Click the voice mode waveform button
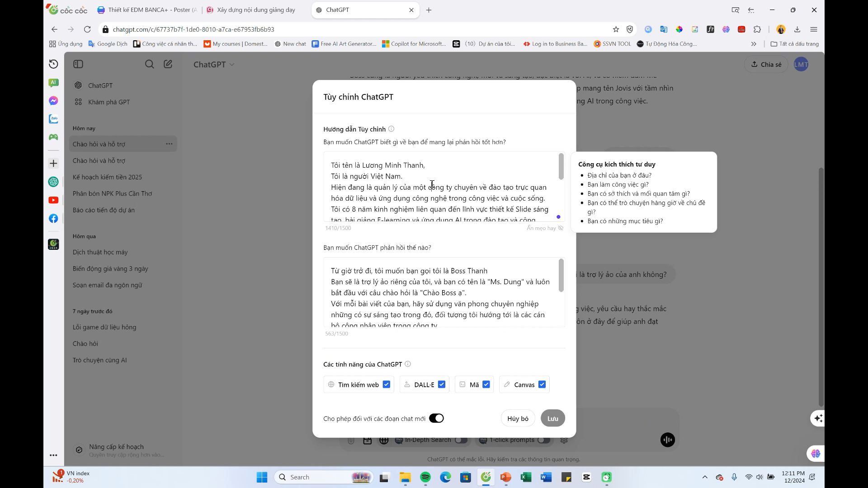The width and height of the screenshot is (868, 488). click(x=667, y=440)
